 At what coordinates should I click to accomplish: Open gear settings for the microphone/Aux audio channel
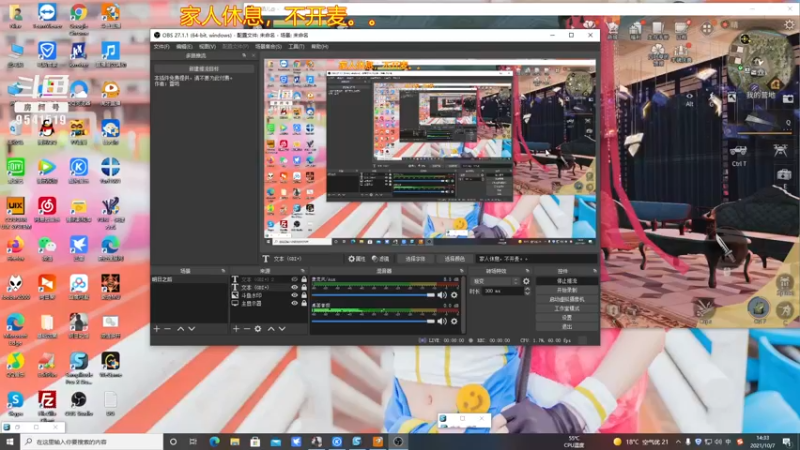click(454, 295)
